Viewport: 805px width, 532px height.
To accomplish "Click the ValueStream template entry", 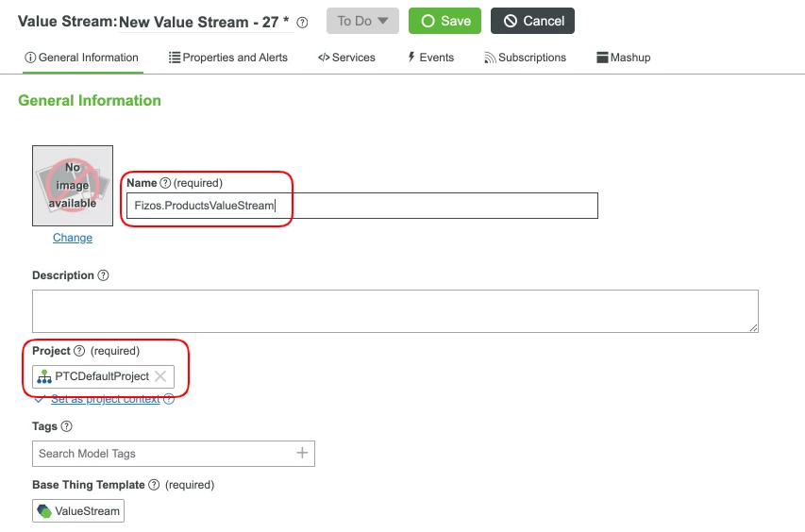I will (78, 511).
